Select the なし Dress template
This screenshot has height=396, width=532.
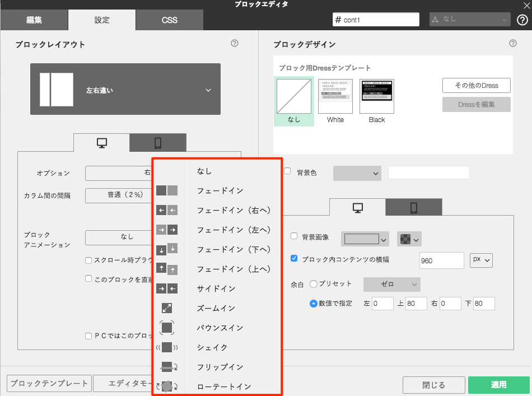point(294,101)
